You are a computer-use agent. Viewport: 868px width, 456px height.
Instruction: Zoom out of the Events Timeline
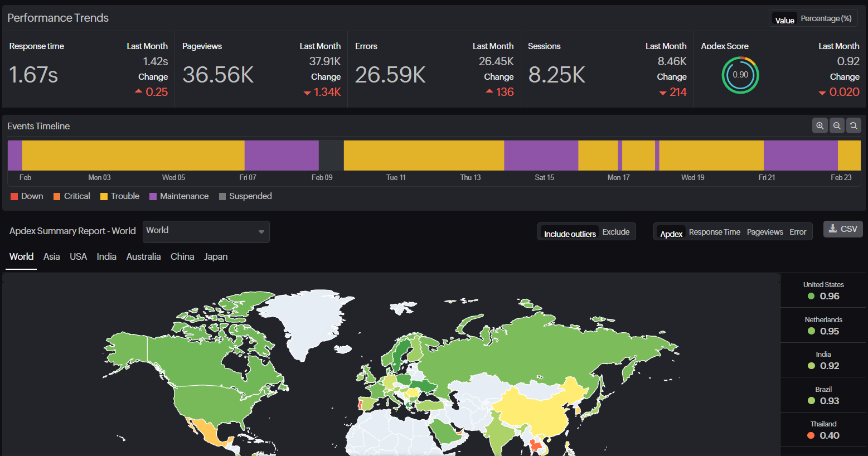tap(836, 125)
